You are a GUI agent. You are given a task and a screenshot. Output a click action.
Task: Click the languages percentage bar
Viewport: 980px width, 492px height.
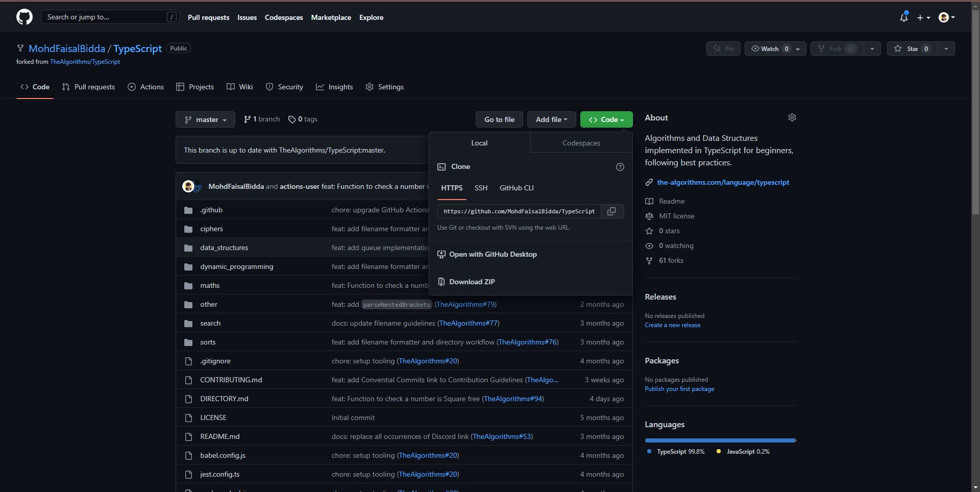720,440
